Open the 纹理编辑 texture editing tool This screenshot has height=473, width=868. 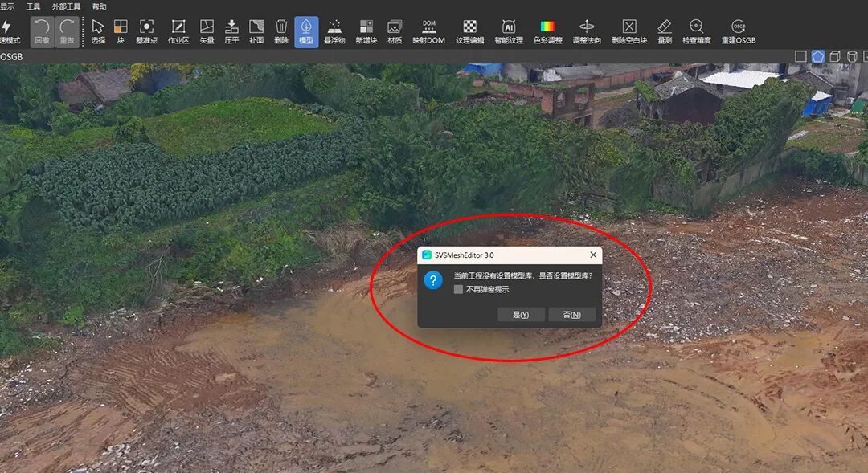click(469, 31)
